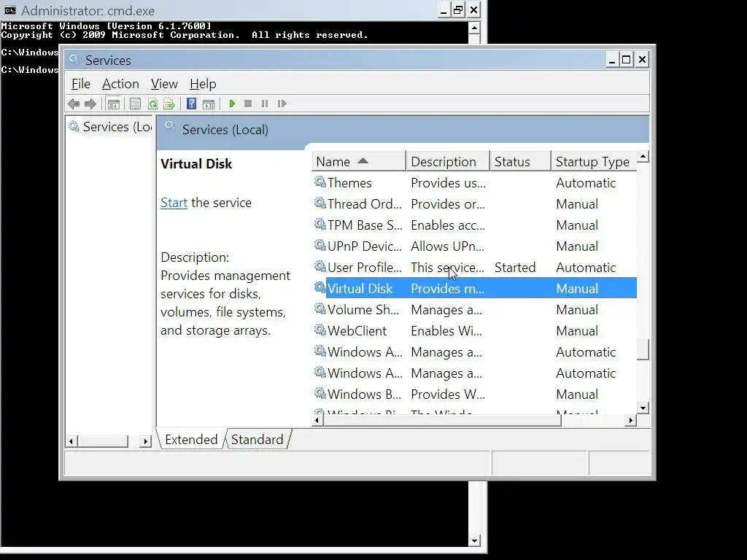Select the Thread Ord... service
The height and width of the screenshot is (560, 747).
tap(474, 204)
